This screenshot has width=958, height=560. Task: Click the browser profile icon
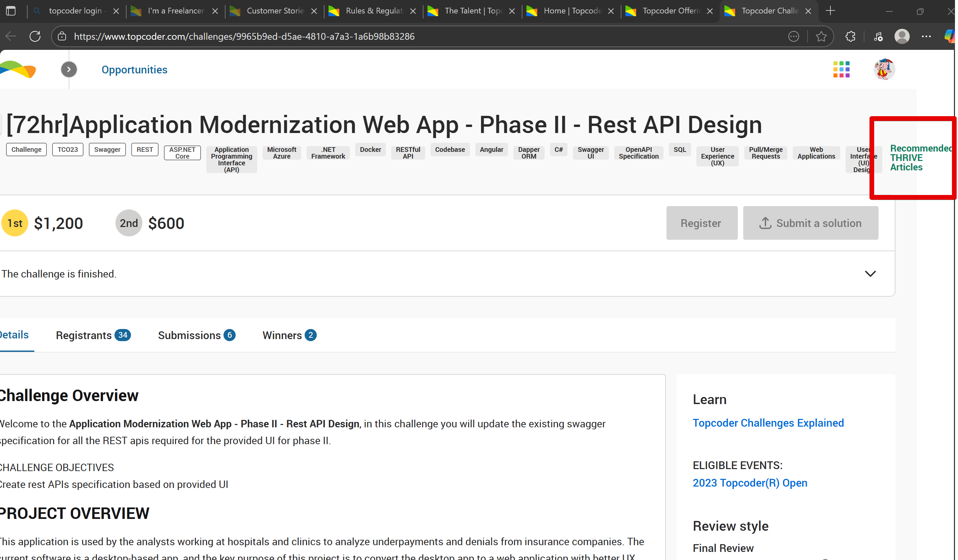pyautogui.click(x=902, y=36)
